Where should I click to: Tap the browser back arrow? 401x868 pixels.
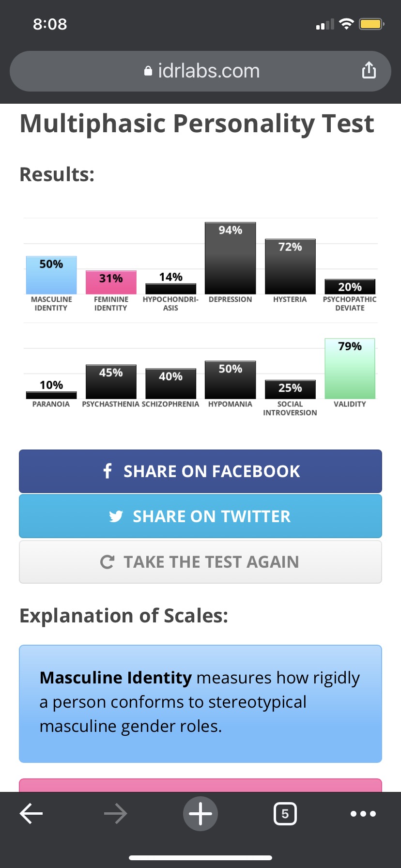(x=31, y=814)
